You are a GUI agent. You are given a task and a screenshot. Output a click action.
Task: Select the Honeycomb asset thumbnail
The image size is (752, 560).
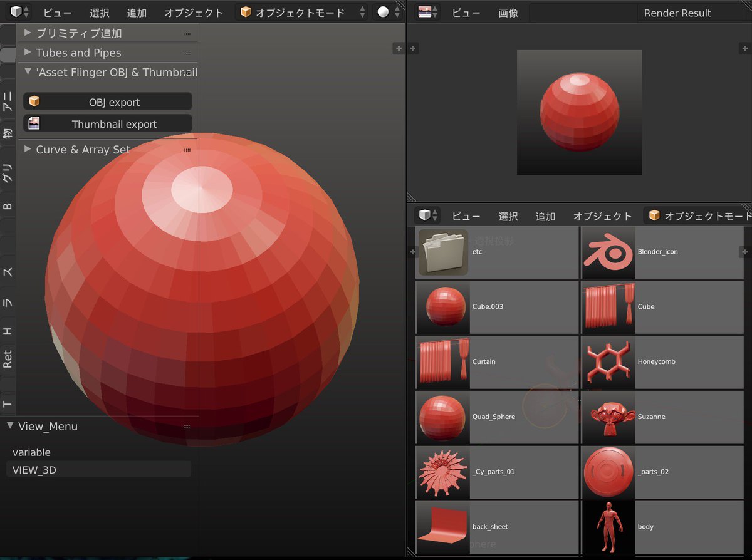tap(608, 362)
